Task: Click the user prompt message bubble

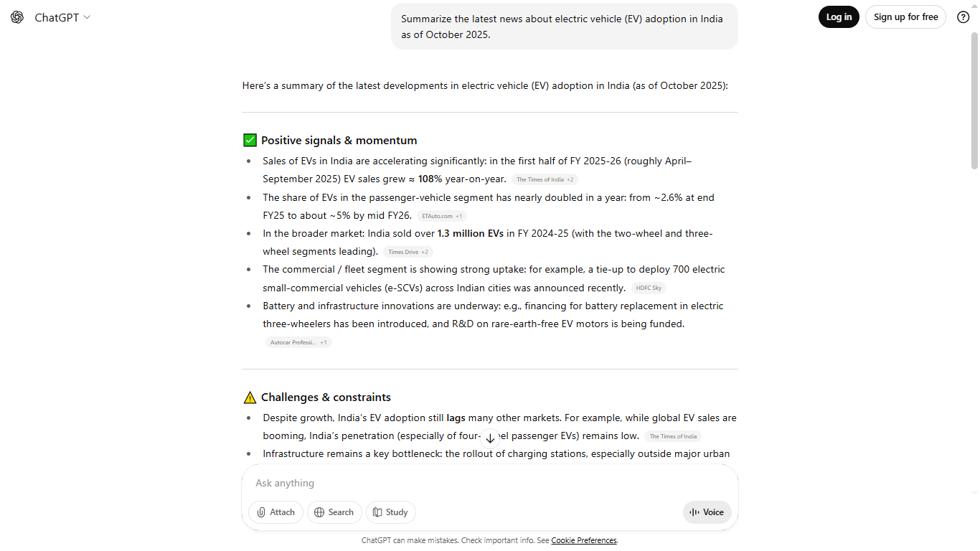Action: pos(564,27)
